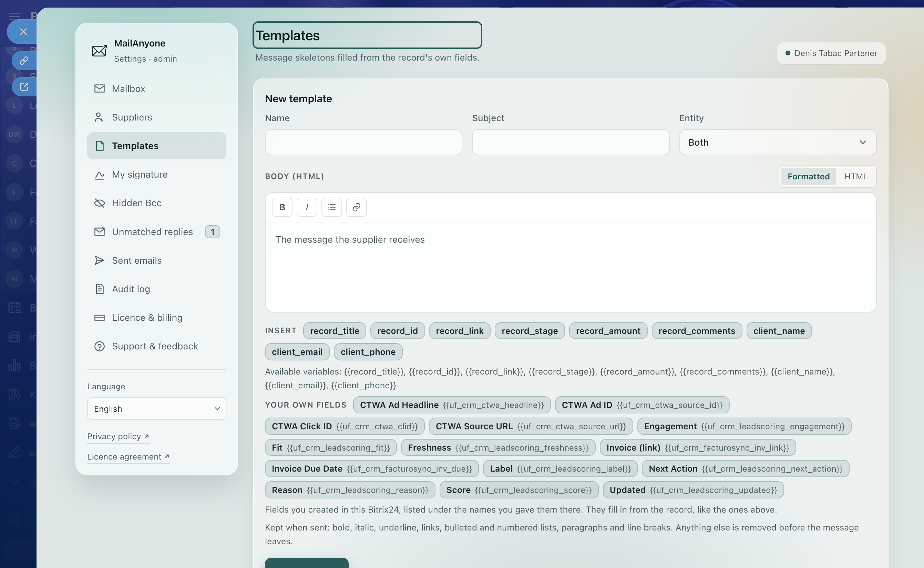This screenshot has height=568, width=924.
Task: Insert the record_link variable
Action: [459, 331]
